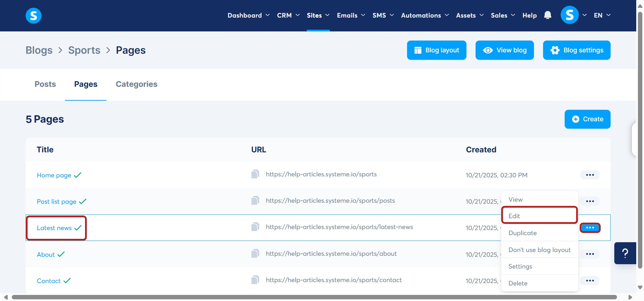Click the scroll up arrow of vertical scrollbar
Viewport: 644px width, 301px height.
tap(640, 6)
